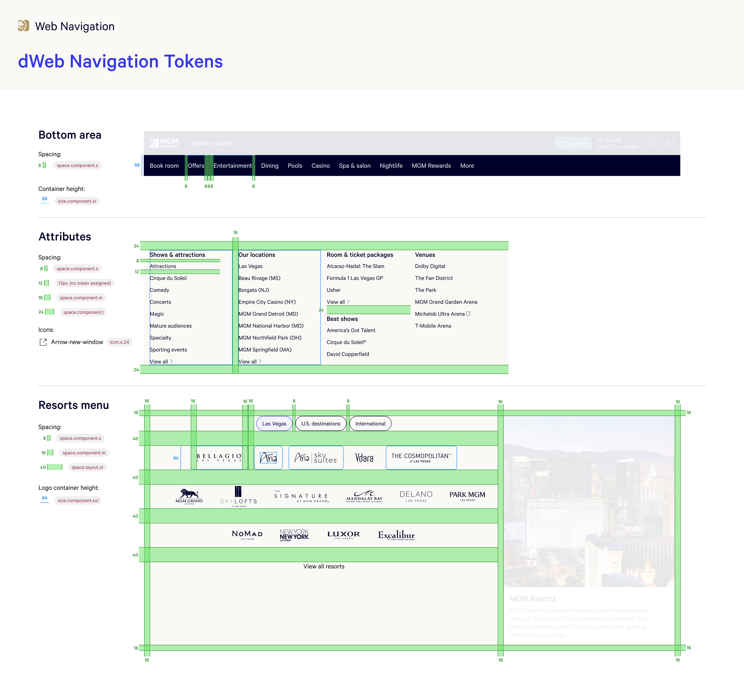This screenshot has width=744, height=700.
Task: Open America's Got Talent link
Action: click(351, 330)
